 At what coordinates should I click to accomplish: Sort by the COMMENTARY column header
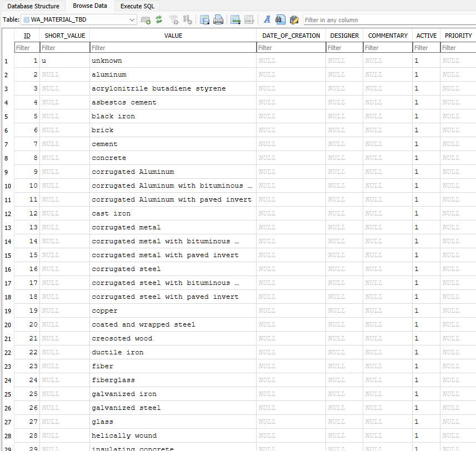[x=388, y=36]
